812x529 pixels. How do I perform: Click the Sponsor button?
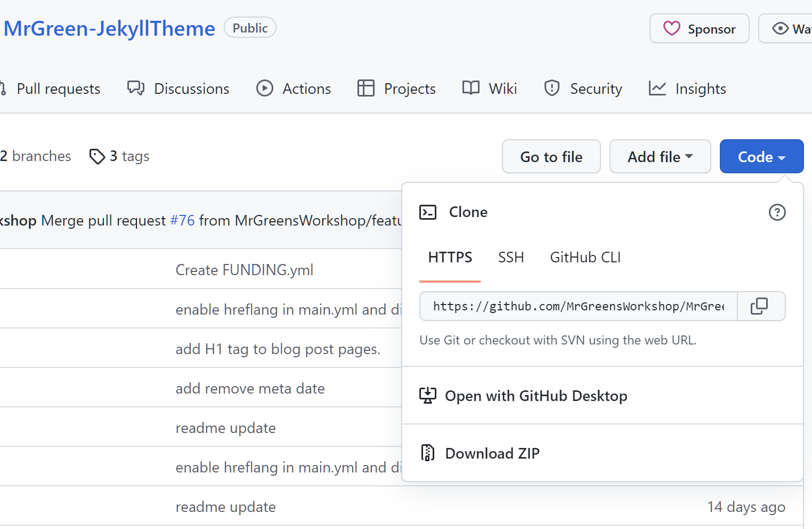700,28
